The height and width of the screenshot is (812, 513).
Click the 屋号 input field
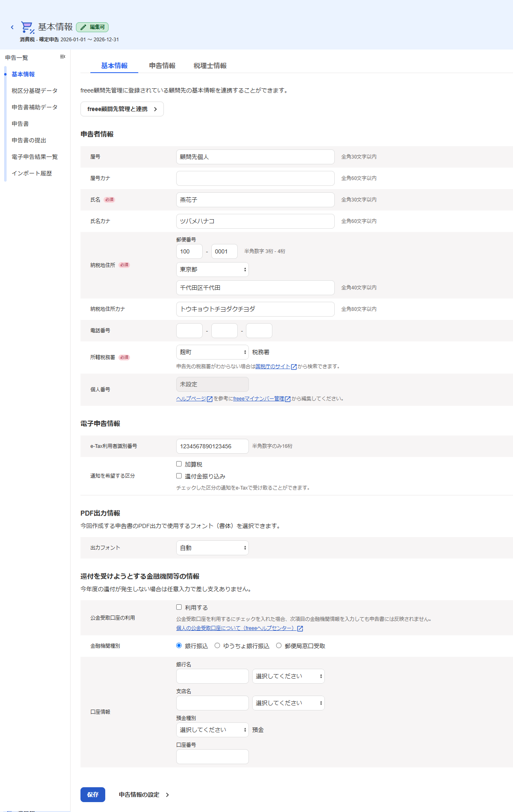(x=255, y=157)
